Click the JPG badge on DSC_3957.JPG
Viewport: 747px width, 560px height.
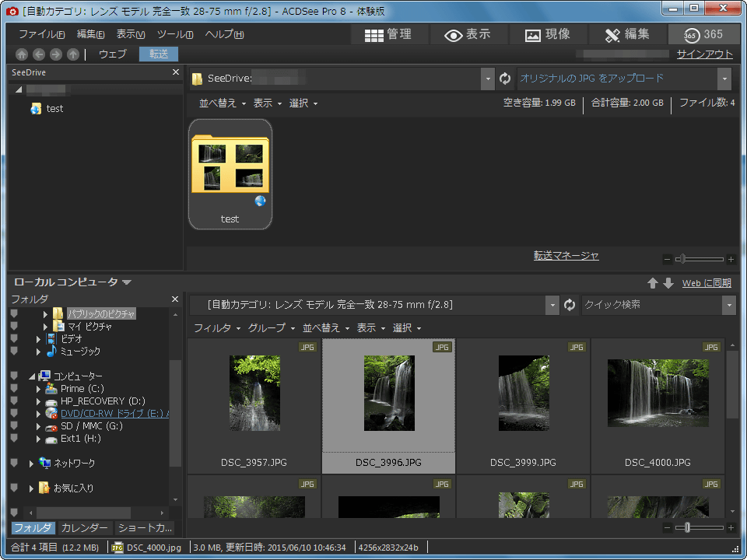coord(307,347)
